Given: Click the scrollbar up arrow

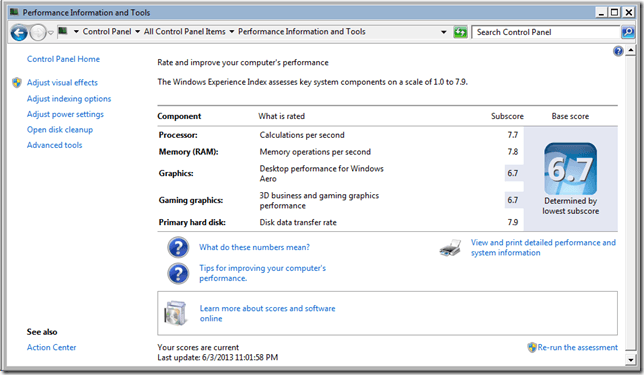Looking at the screenshot, I should [x=630, y=51].
